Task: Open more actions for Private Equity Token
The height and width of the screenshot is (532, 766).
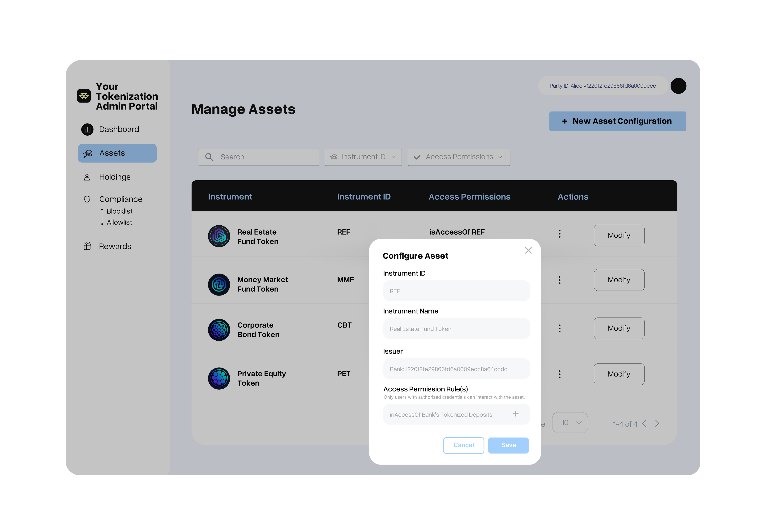Action: click(x=559, y=374)
